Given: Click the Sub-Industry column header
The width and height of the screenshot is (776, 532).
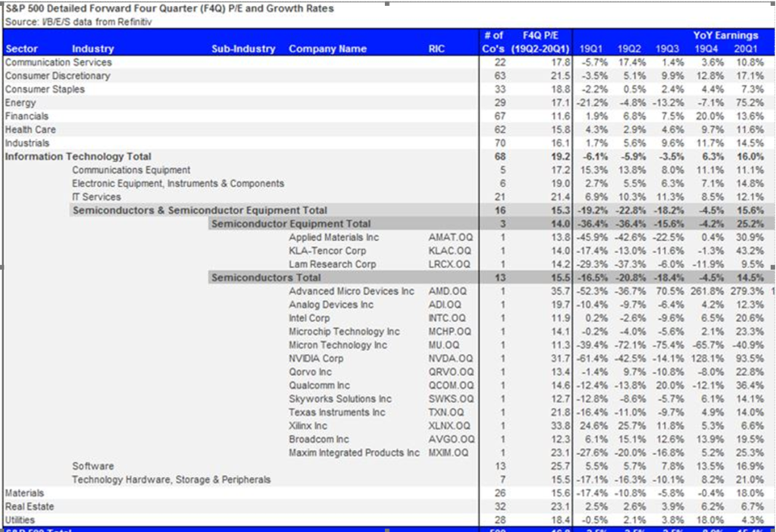Looking at the screenshot, I should [243, 49].
